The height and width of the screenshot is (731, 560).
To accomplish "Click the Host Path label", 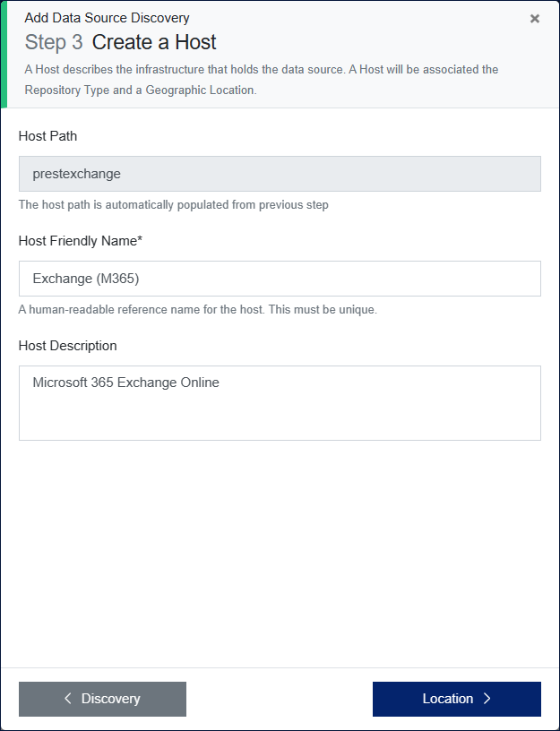I will click(x=47, y=136).
